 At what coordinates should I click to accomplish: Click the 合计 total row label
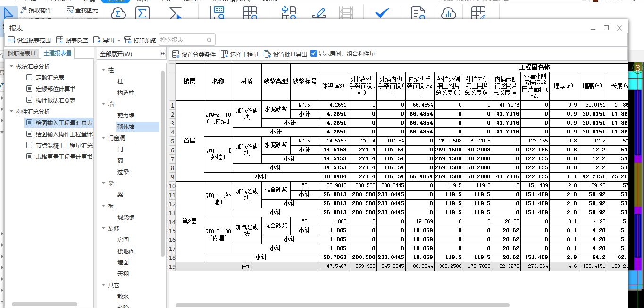tap(247, 266)
